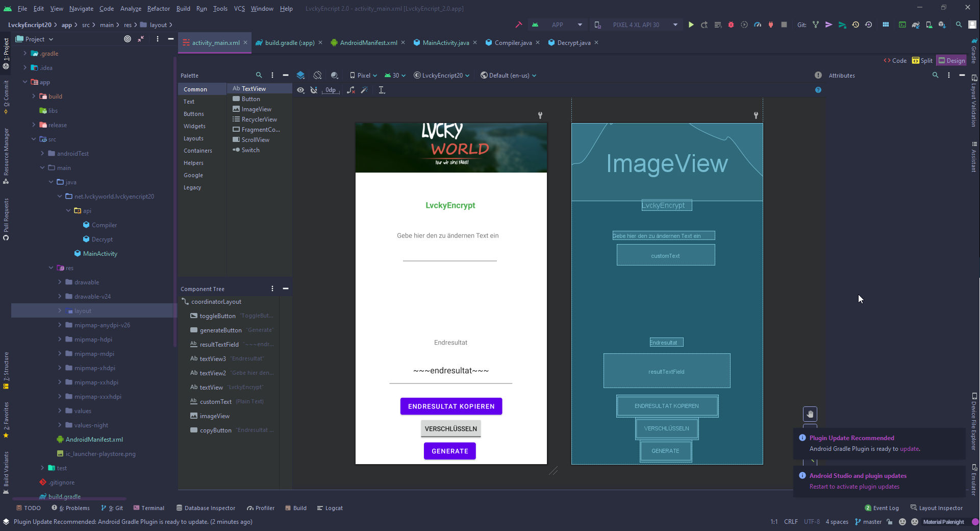This screenshot has width=980, height=531.
Task: Open the Pixel device dropdown
Action: (x=363, y=76)
